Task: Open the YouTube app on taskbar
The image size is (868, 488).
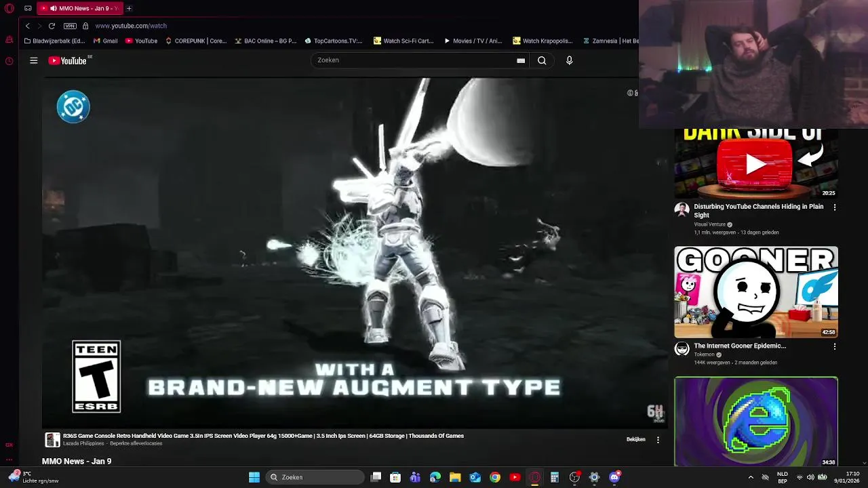Action: pos(515,477)
